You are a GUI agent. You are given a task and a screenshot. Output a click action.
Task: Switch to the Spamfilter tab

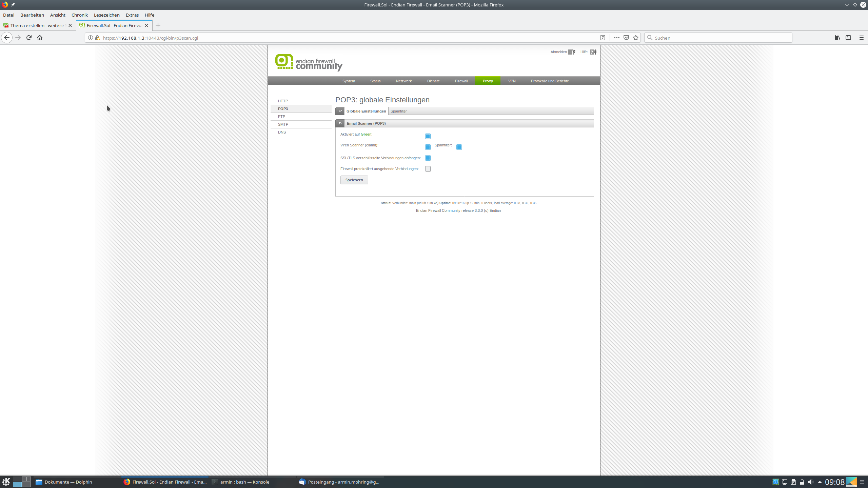[398, 111]
